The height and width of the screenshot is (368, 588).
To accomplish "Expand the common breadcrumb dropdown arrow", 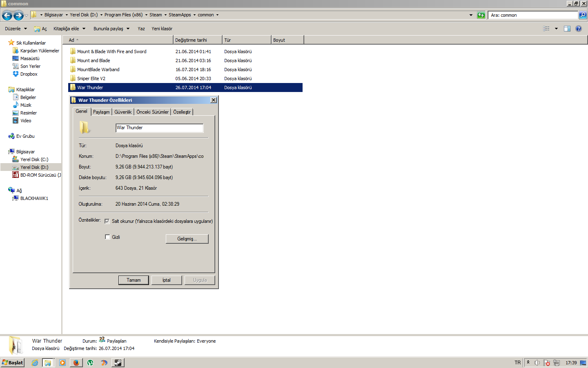I will 217,15.
